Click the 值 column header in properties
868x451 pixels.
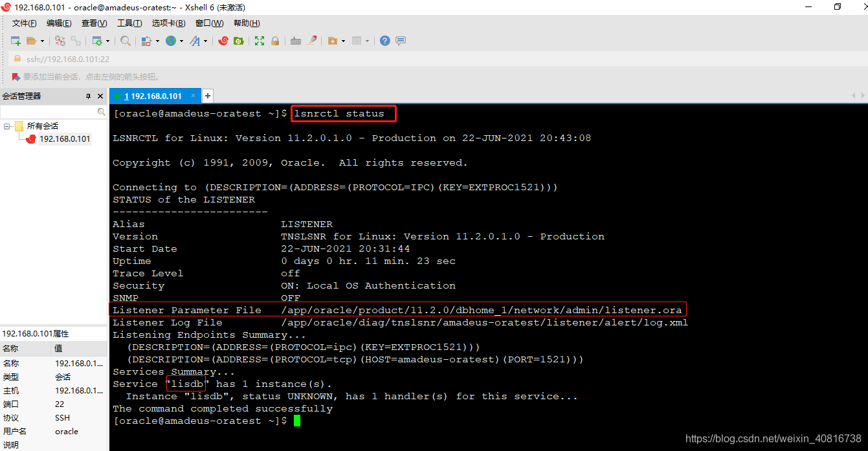[x=80, y=349]
